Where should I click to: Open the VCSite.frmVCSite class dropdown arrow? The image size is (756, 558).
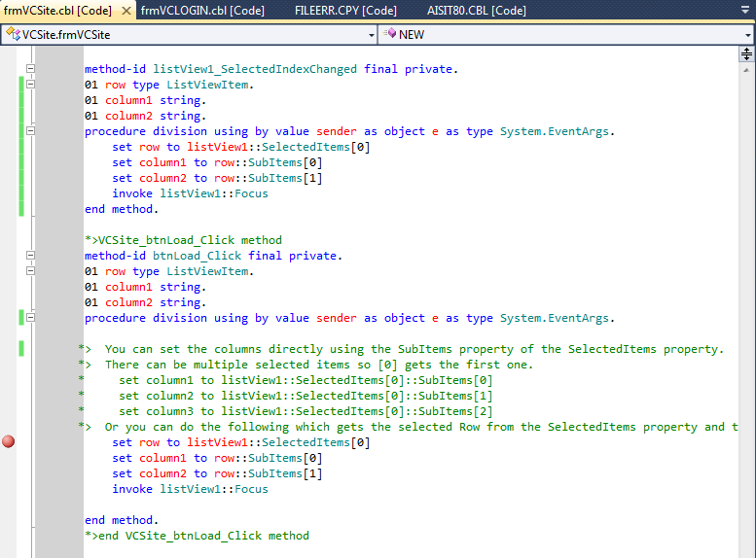tap(371, 34)
